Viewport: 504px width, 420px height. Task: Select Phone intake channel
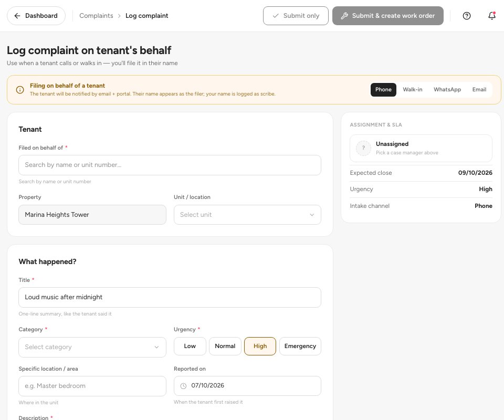(383, 90)
